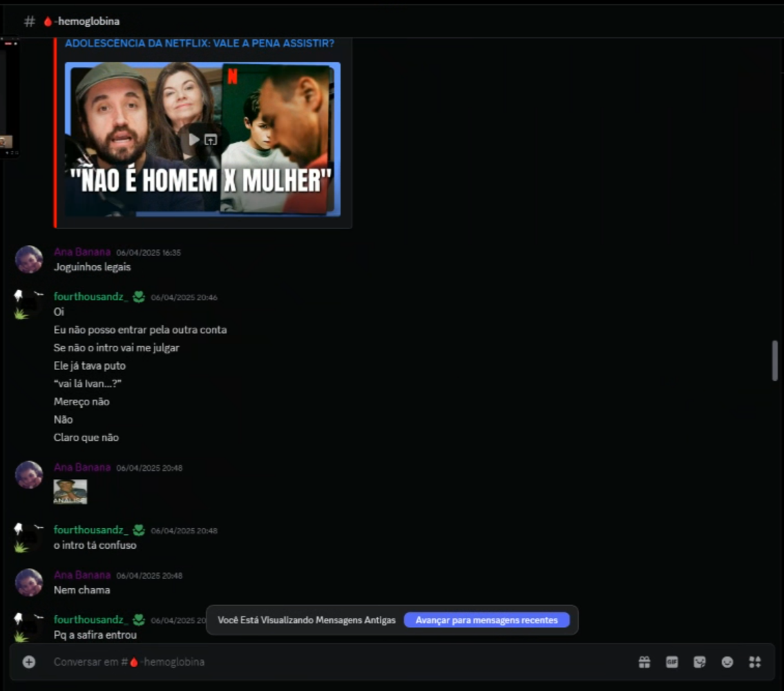Jump ahead with 'Avançar para mensagens recentes'
Screen dimensions: 784x691
pos(486,621)
